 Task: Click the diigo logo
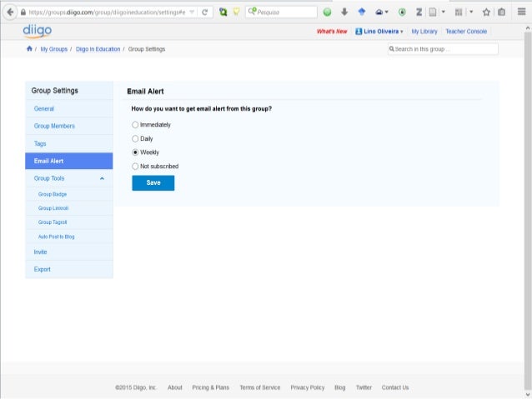38,31
